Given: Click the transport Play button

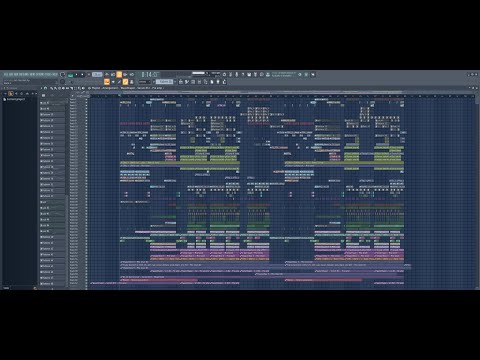Looking at the screenshot, I should pyautogui.click(x=76, y=75).
